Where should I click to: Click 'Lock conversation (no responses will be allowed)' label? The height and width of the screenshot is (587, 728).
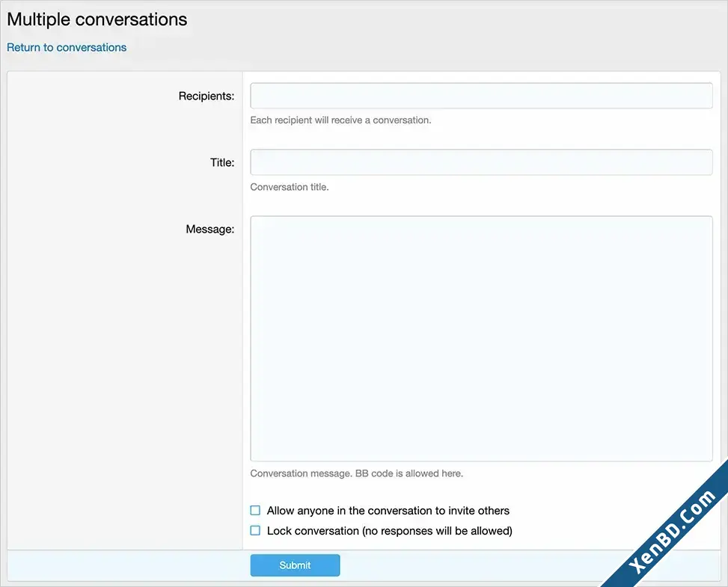(390, 531)
